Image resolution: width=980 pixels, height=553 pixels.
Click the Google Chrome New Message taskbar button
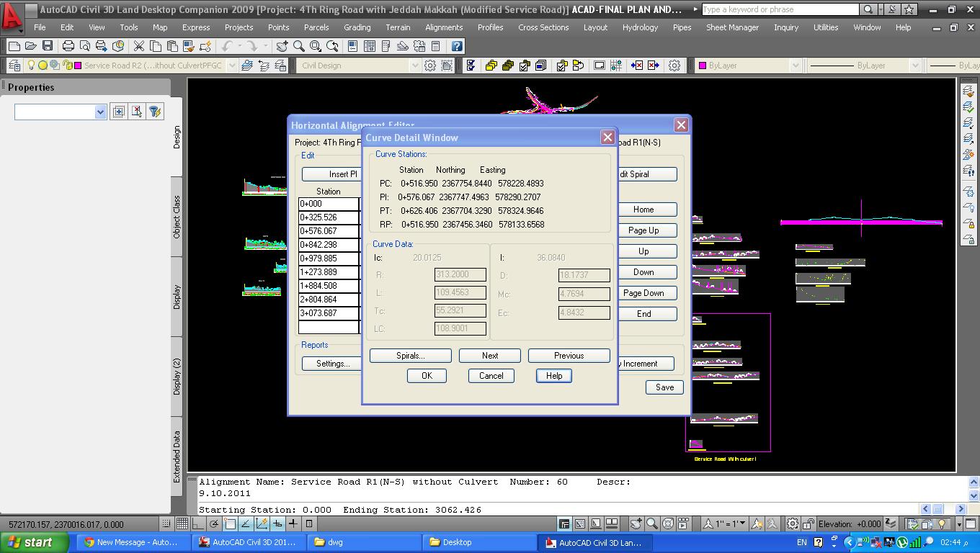[132, 542]
